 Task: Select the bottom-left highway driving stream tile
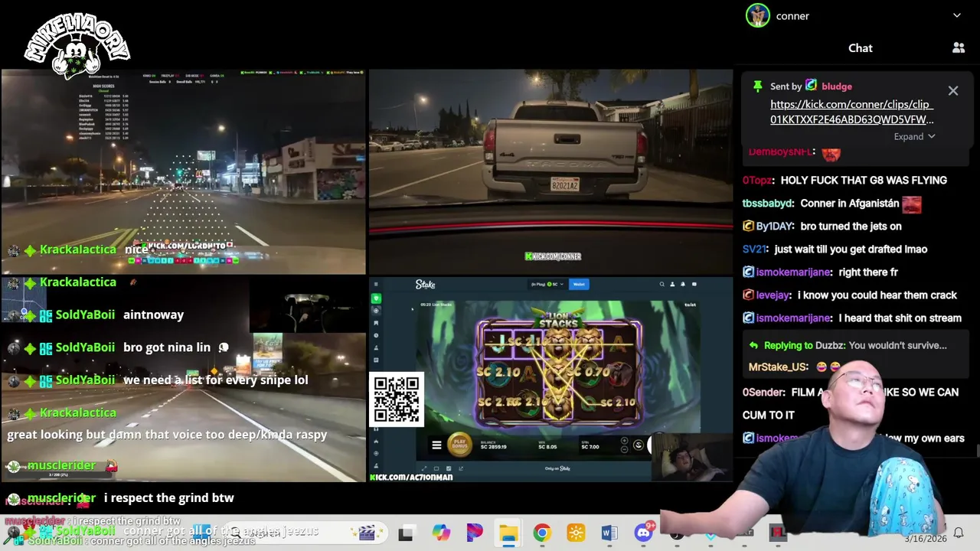tap(183, 380)
